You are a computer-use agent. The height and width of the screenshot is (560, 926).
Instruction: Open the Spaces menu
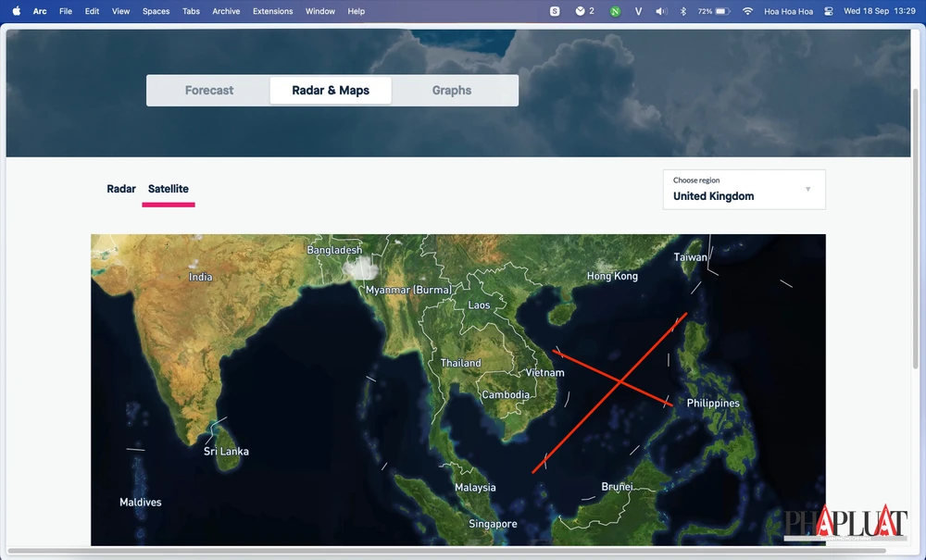[156, 11]
